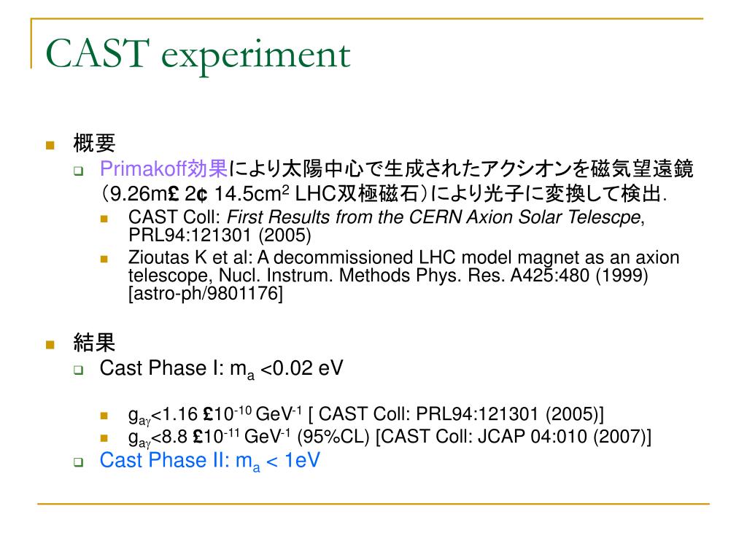Click hollow square bullet before Cast Phase II
This screenshot has height=560, width=747.
(79, 462)
